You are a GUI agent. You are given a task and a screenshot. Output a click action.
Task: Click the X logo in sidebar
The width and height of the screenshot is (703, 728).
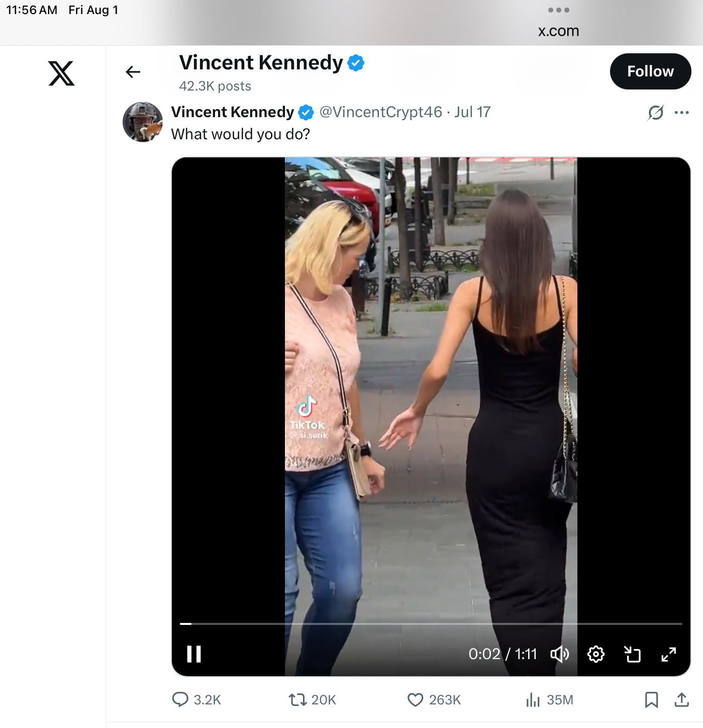61,73
